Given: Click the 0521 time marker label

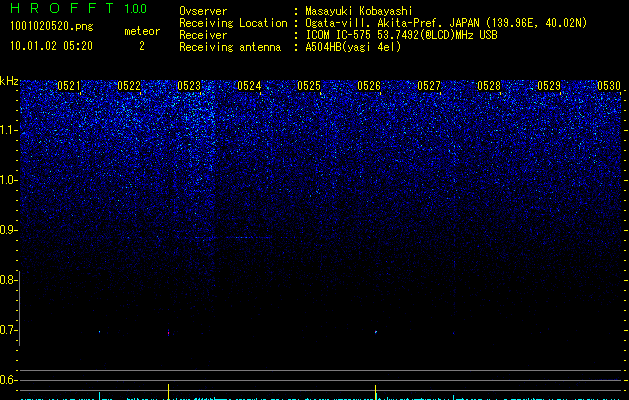Looking at the screenshot, I should pyautogui.click(x=69, y=86).
